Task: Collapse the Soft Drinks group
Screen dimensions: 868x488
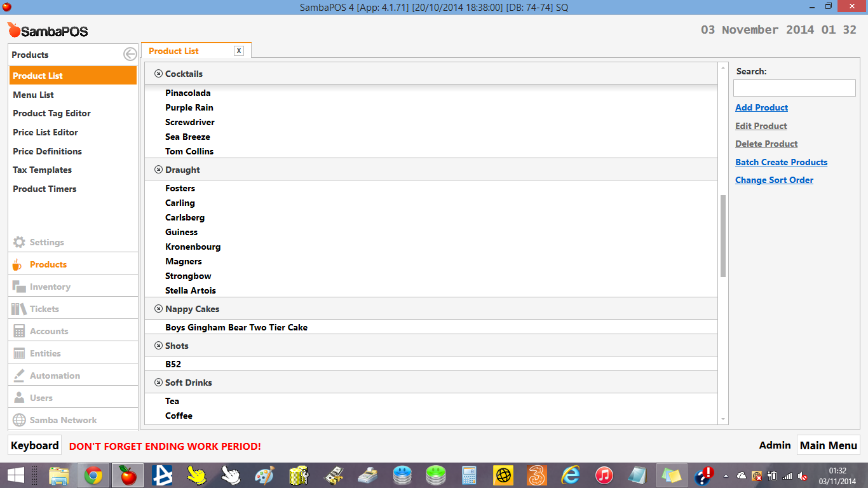Action: click(158, 383)
